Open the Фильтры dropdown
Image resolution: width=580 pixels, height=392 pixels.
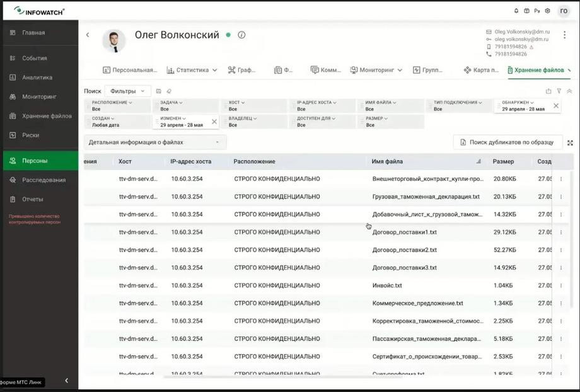pyautogui.click(x=127, y=91)
